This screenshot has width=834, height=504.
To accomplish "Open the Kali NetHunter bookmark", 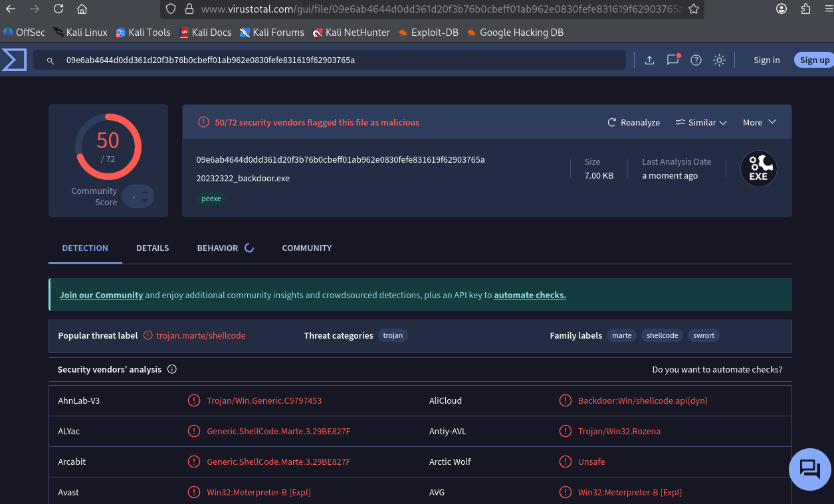I will [351, 32].
